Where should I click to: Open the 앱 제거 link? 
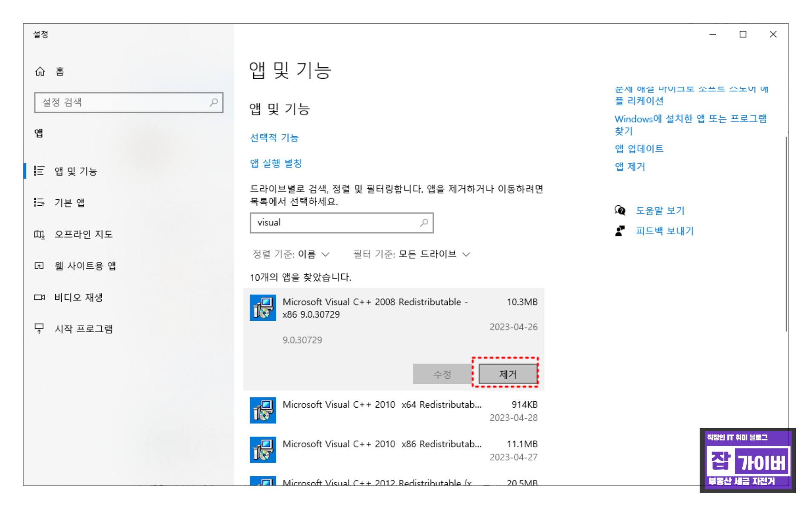click(x=630, y=167)
